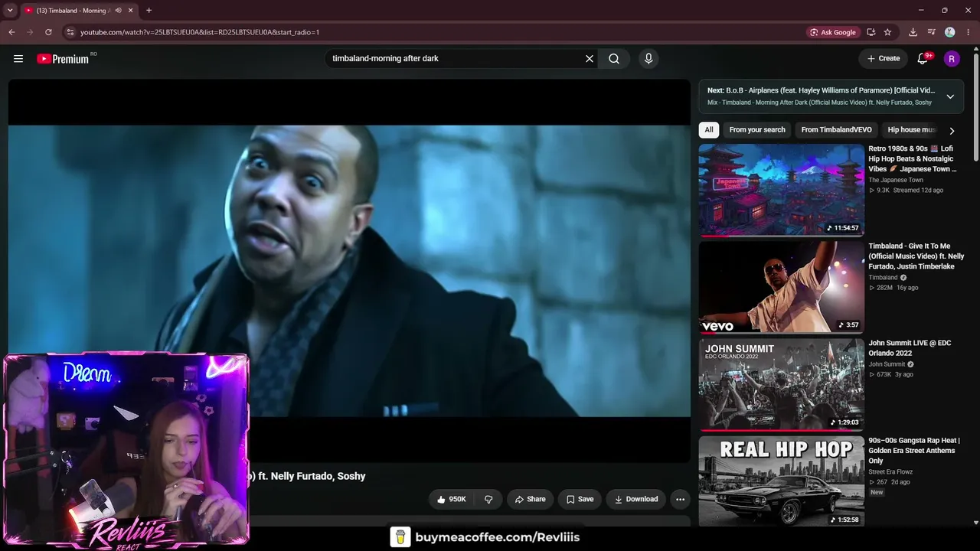The image size is (980, 551).
Task: Open Timbaland channel link under Give It To Me
Action: 883,277
